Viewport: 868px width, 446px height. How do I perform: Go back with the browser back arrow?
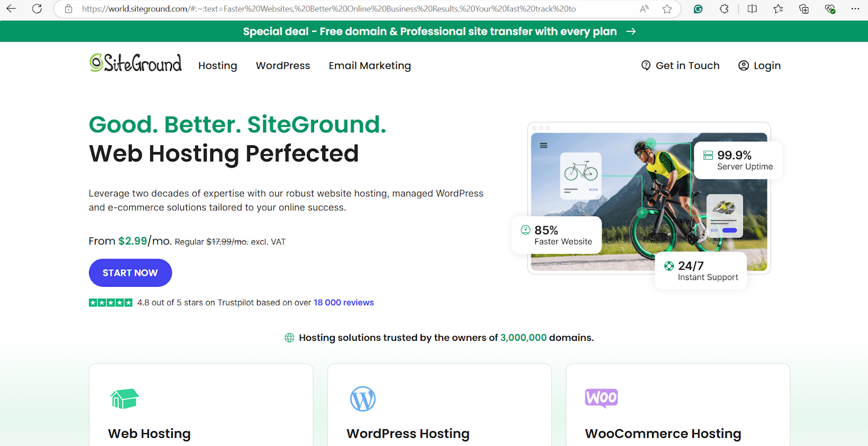(11, 9)
